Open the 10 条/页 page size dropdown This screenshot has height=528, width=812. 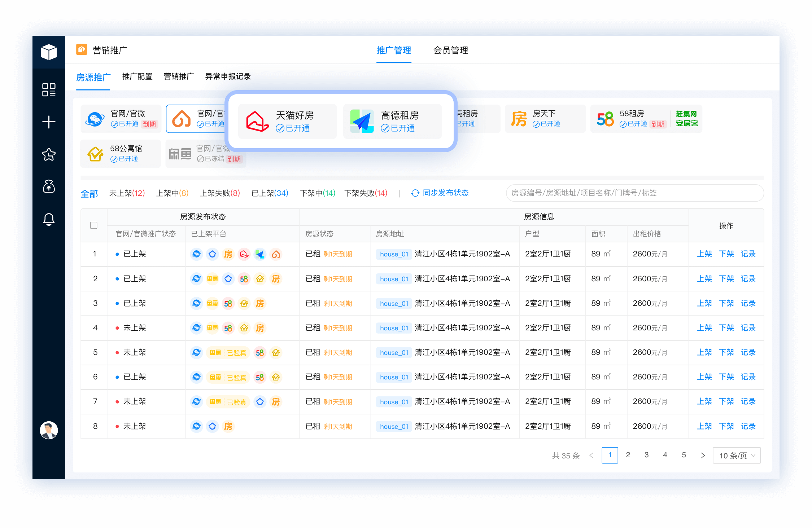(737, 456)
